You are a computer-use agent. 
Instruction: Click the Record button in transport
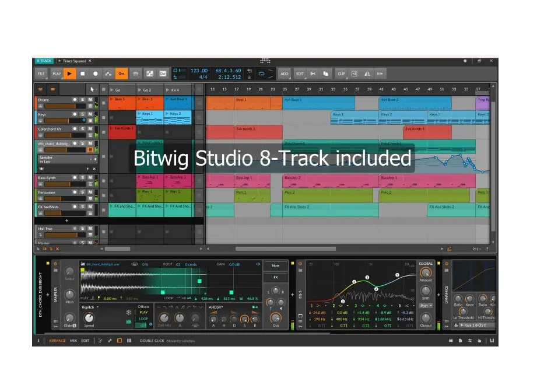click(96, 74)
